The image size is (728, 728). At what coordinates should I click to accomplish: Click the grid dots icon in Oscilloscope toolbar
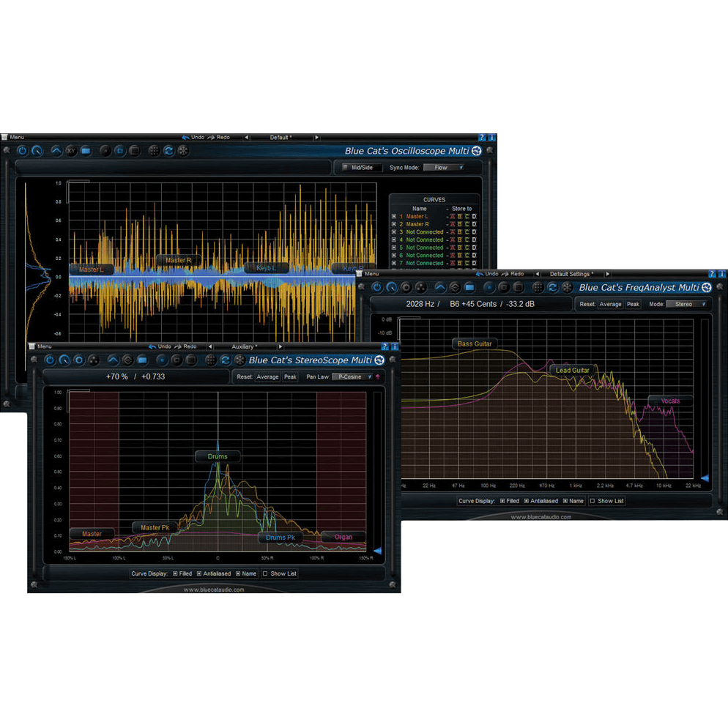(154, 151)
